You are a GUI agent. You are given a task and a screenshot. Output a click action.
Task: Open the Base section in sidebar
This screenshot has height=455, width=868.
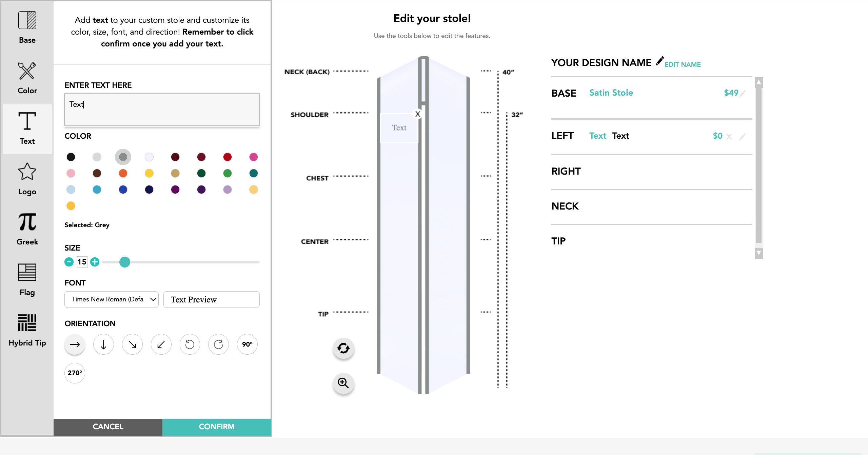27,27
